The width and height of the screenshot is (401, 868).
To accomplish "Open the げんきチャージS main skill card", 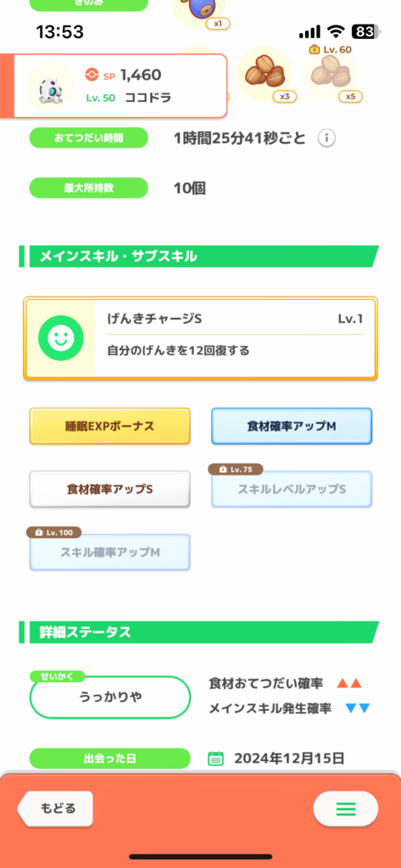I will pyautogui.click(x=200, y=338).
